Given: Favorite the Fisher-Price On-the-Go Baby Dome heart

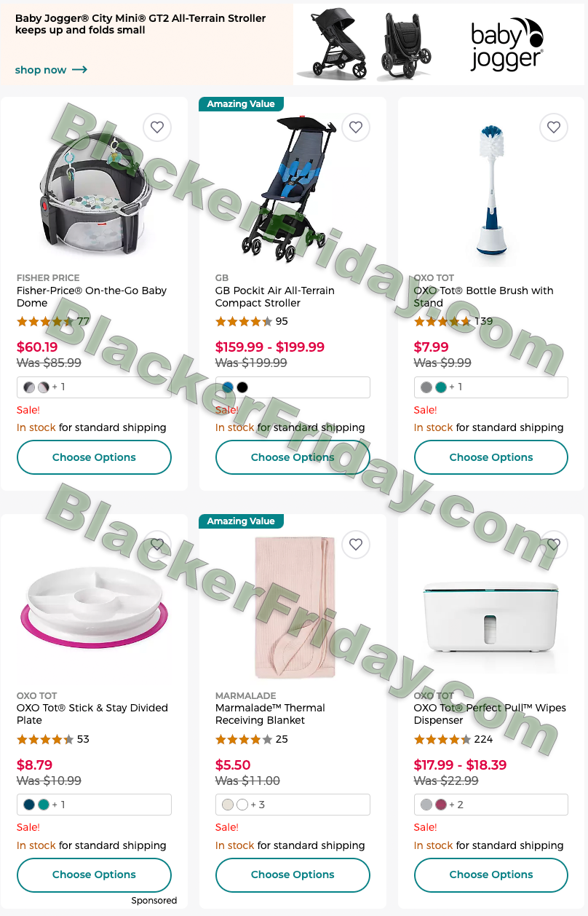Looking at the screenshot, I should click(157, 127).
